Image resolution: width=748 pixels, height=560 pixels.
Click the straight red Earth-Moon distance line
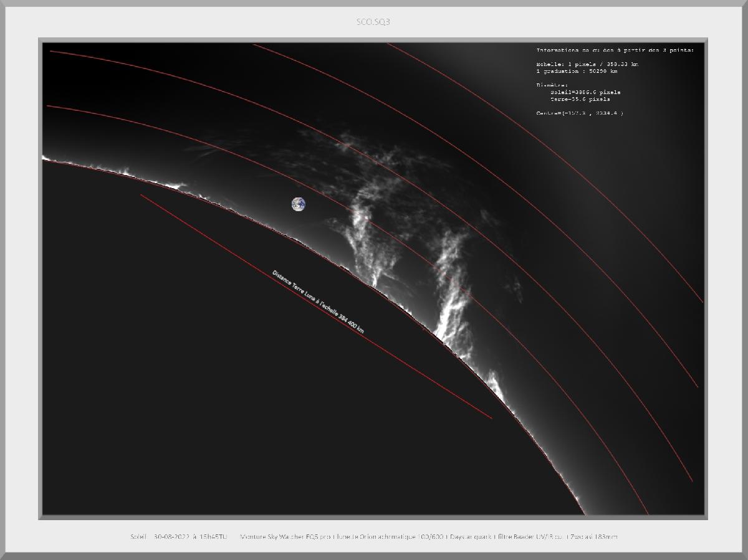(x=316, y=306)
